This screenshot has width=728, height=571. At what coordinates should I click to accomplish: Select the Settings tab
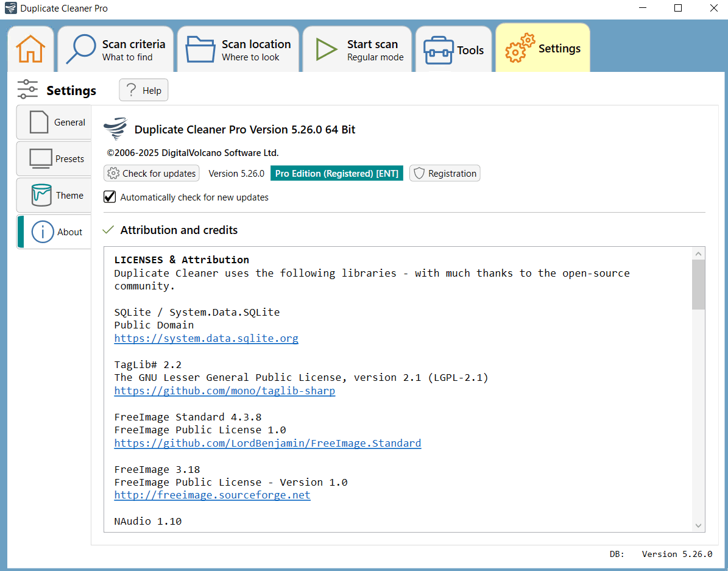tap(543, 48)
